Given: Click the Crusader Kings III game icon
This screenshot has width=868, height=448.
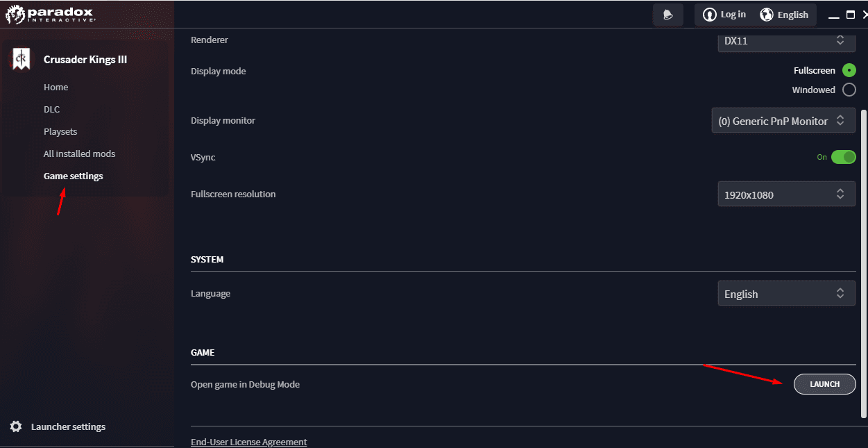Looking at the screenshot, I should 22,60.
